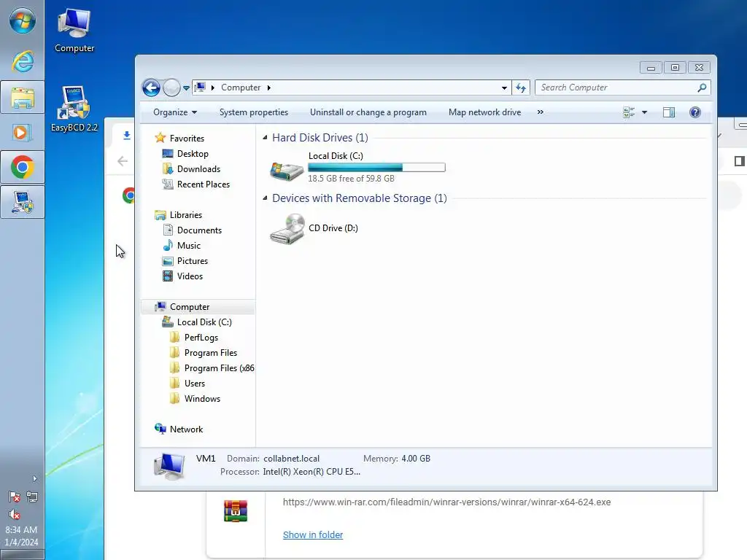The height and width of the screenshot is (560, 747).
Task: Click the Local Disk (C:) capacity bar
Action: 376,167
